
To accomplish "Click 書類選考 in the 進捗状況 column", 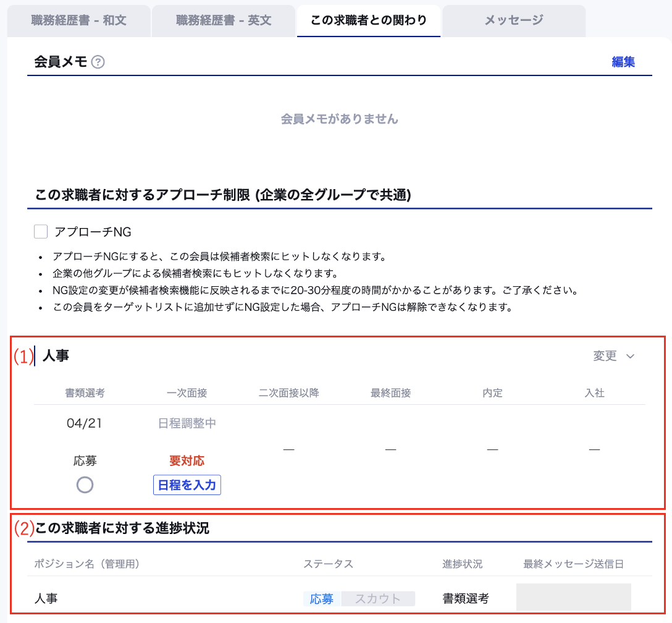I will click(466, 598).
